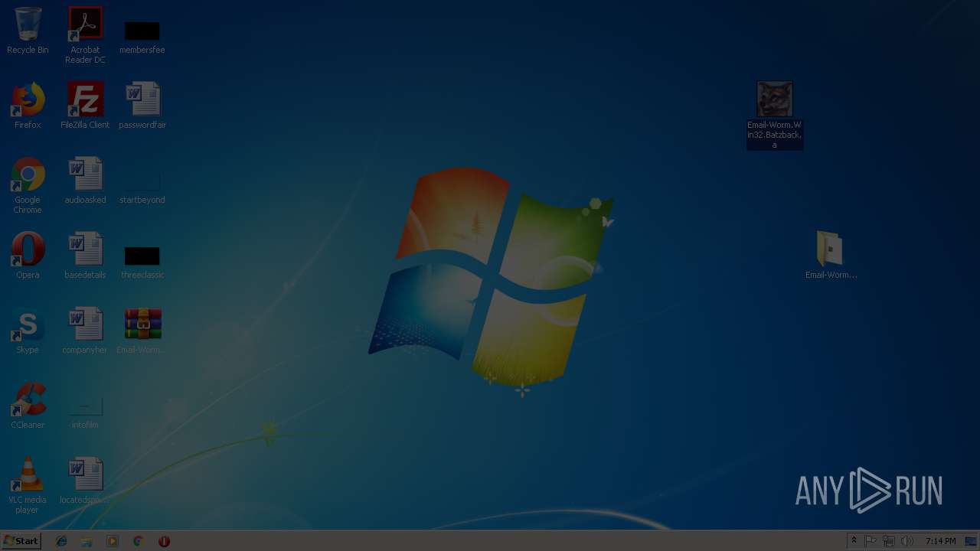Launch VLC media player shortcut

click(28, 485)
